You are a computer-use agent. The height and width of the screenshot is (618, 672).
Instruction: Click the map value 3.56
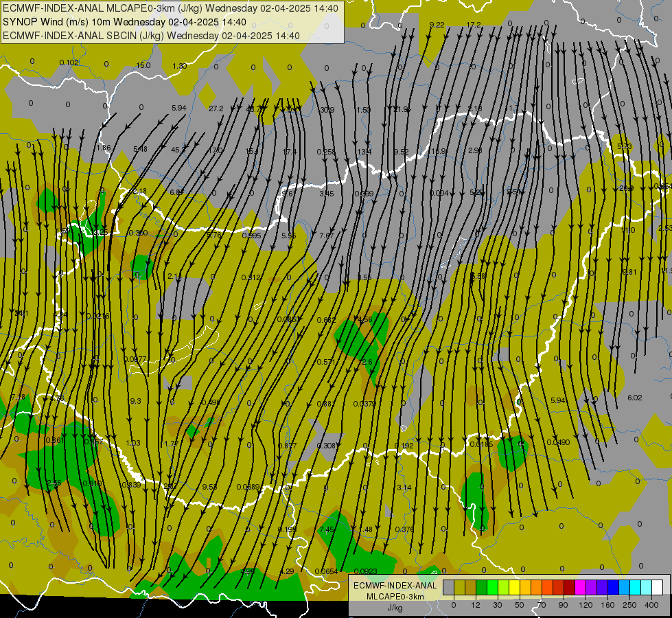[364, 277]
